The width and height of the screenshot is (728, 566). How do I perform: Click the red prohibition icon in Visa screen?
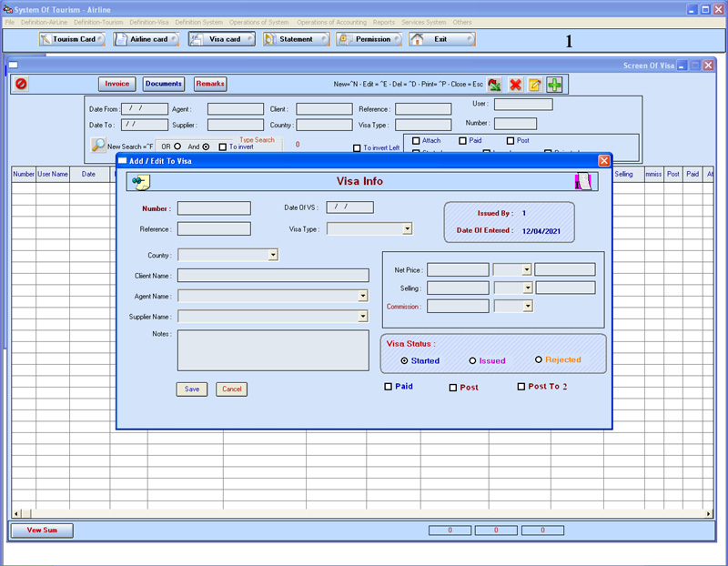tap(21, 84)
